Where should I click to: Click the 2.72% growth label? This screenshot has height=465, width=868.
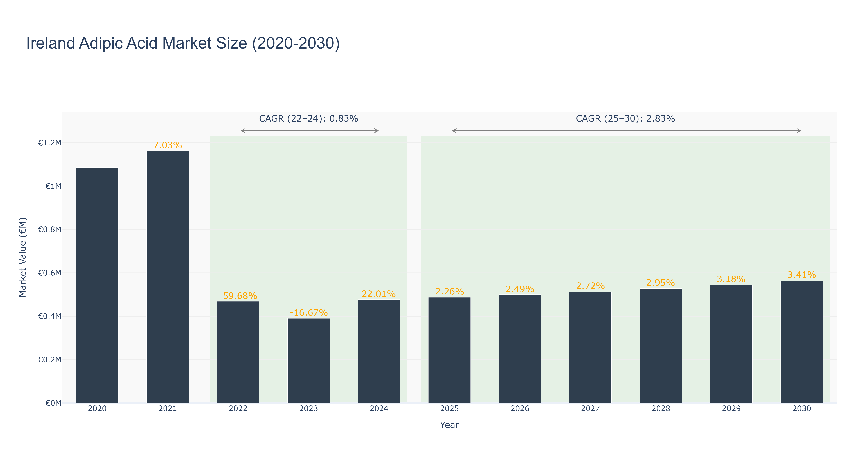pyautogui.click(x=590, y=286)
